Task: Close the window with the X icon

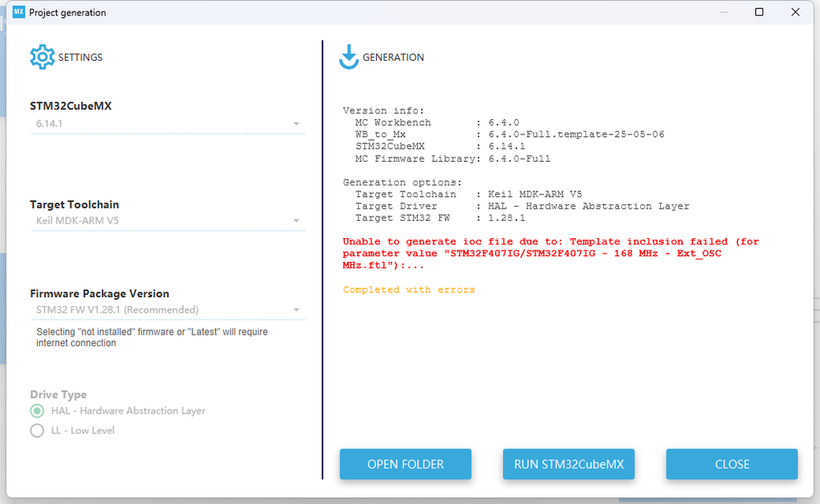Action: point(795,12)
